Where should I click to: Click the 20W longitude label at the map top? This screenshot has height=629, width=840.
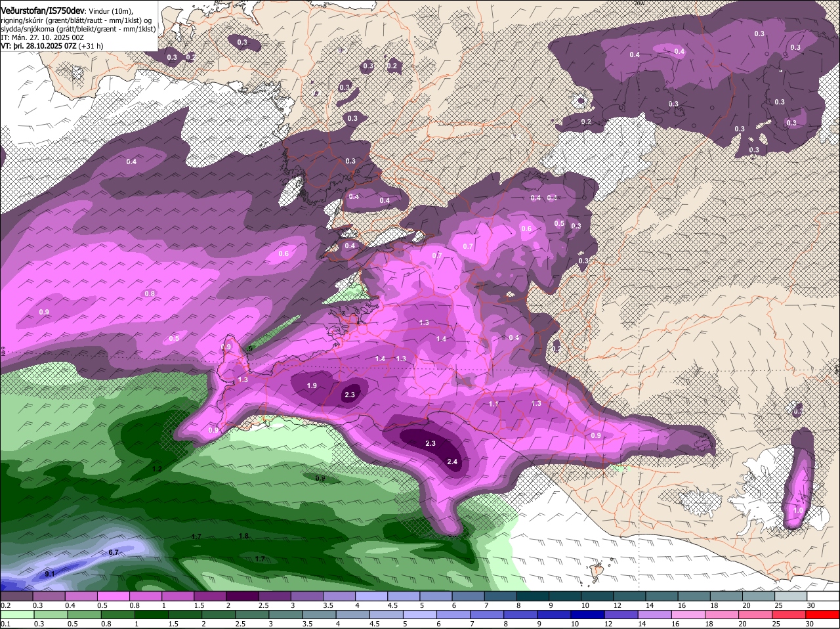[640, 3]
